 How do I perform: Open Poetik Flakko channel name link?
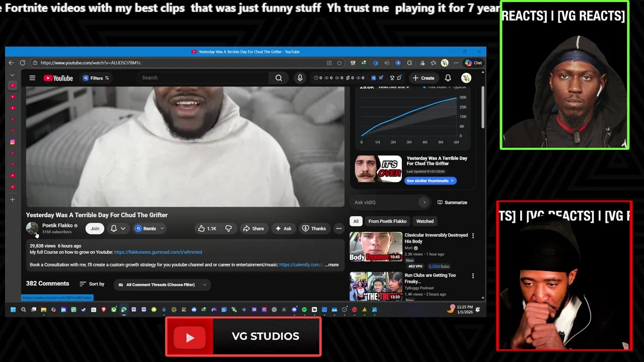[x=57, y=226]
